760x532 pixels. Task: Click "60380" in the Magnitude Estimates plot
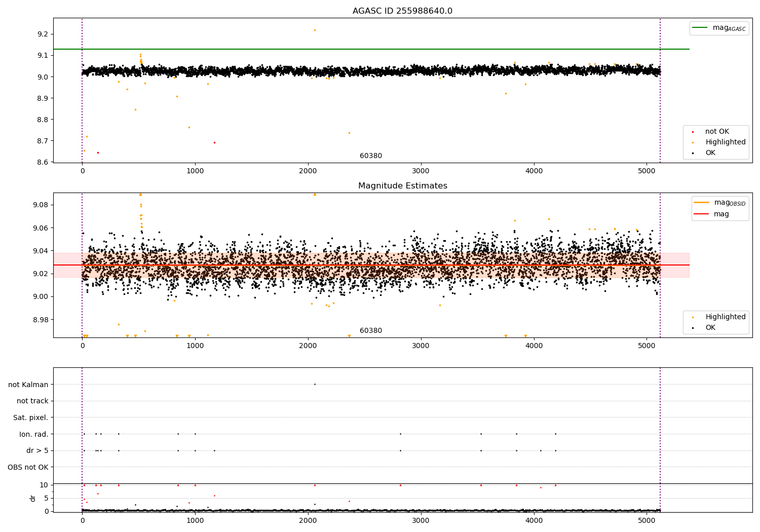click(x=371, y=331)
